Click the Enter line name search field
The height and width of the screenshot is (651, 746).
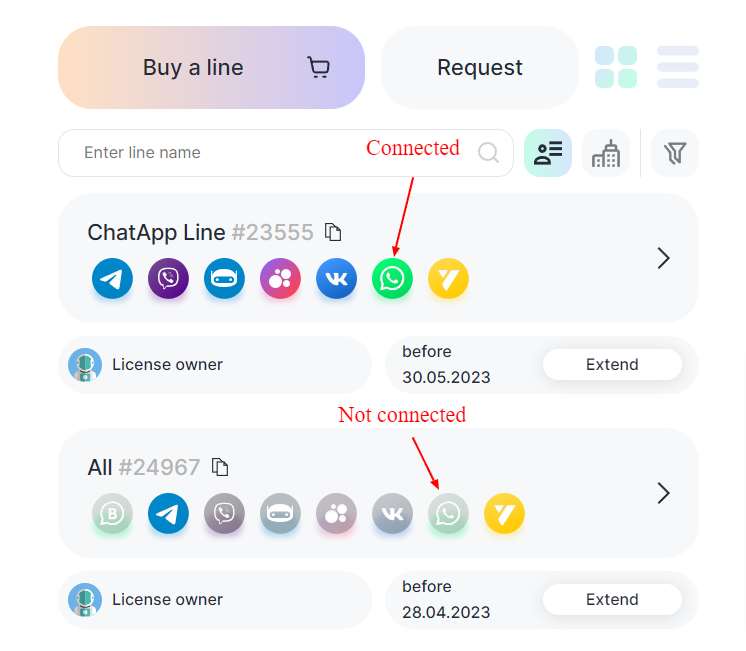(270, 153)
